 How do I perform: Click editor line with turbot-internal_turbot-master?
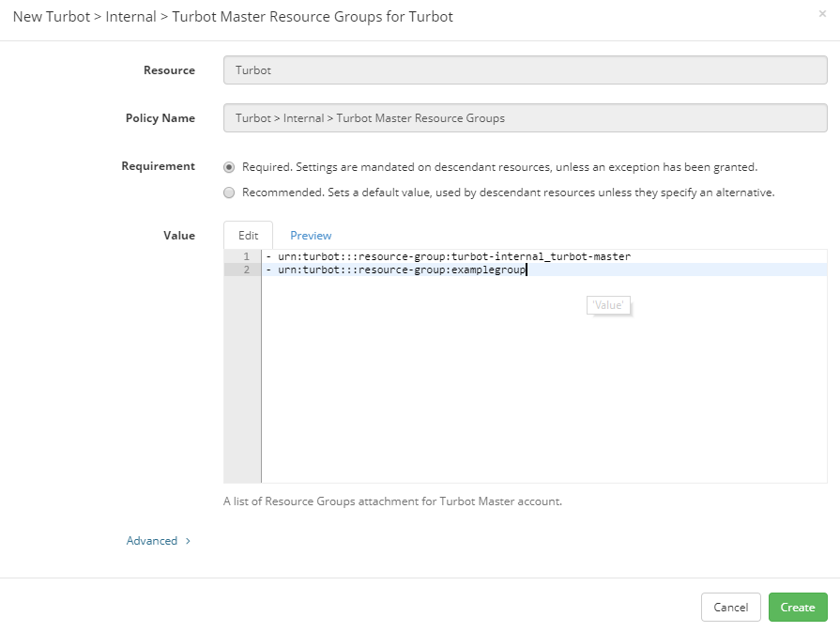tap(449, 256)
